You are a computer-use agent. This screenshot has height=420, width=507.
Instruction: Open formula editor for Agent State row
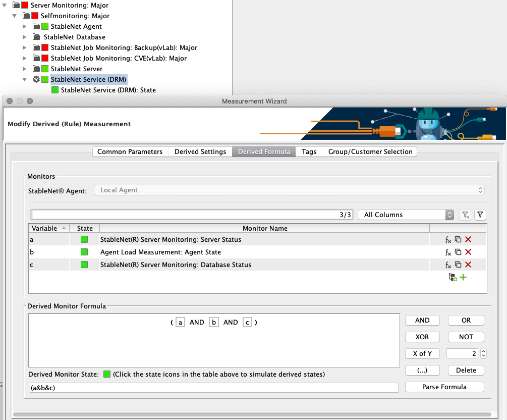pos(448,252)
